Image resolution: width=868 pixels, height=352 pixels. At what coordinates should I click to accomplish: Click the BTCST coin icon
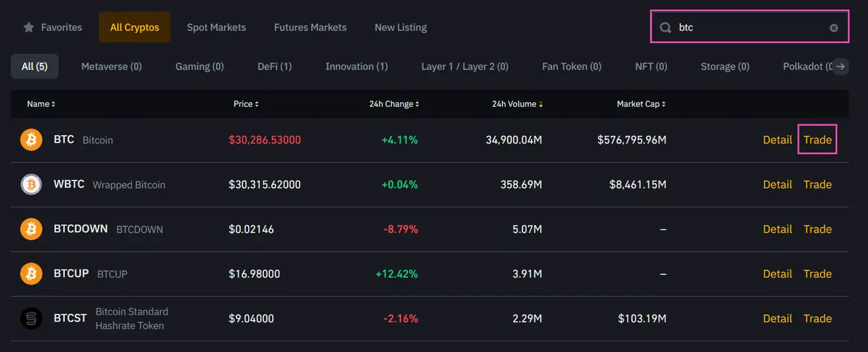31,319
